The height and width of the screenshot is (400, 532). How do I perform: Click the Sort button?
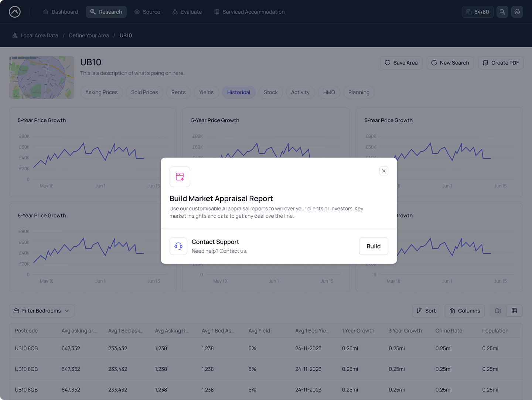tap(426, 311)
